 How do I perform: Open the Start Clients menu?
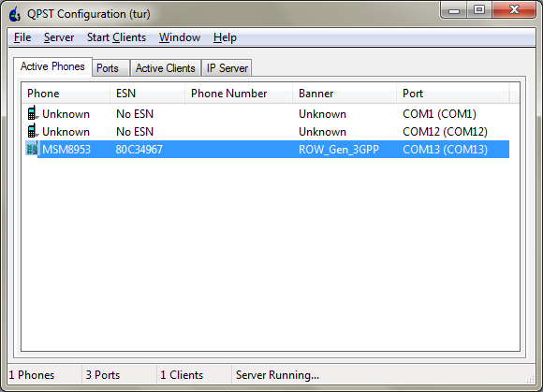pyautogui.click(x=116, y=37)
